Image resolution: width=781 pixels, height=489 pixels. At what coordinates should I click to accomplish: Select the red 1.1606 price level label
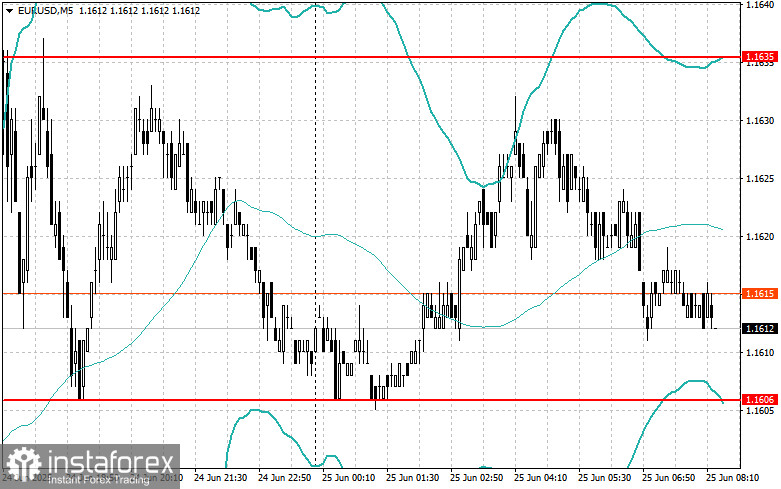point(760,400)
